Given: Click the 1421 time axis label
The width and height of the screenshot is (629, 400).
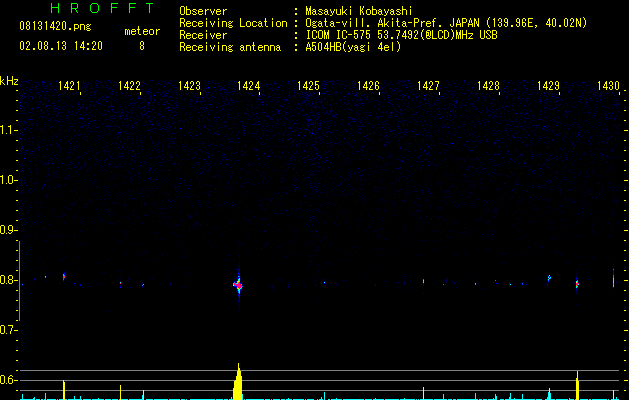Looking at the screenshot, I should (x=70, y=87).
